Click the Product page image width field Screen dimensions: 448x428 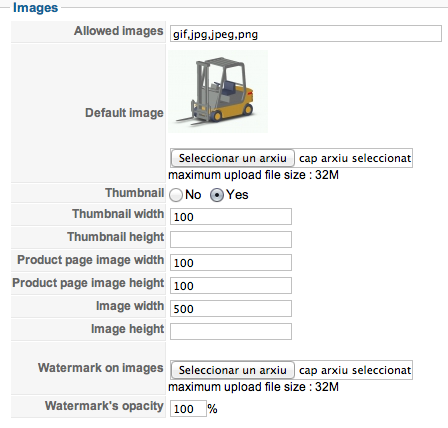(x=231, y=263)
